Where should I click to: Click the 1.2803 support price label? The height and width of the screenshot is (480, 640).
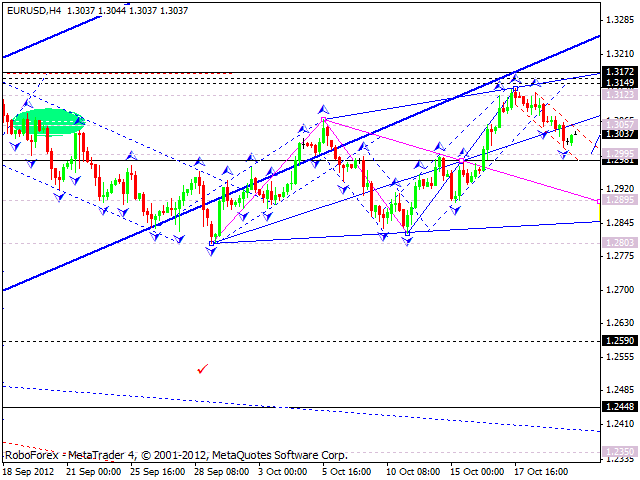(619, 242)
